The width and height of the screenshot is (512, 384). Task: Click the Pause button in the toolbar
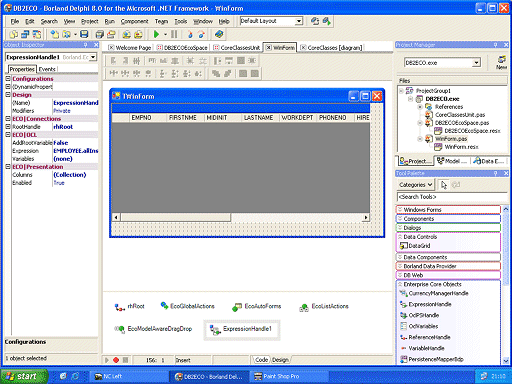click(x=174, y=34)
